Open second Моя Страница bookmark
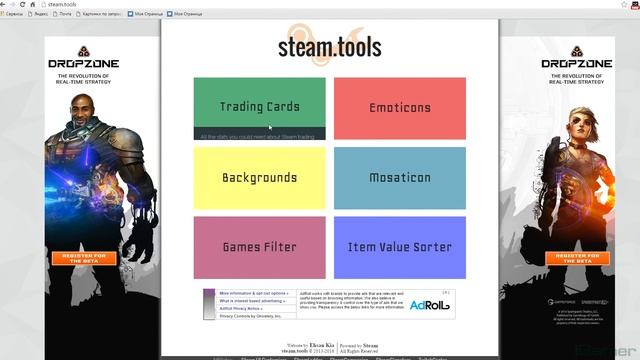The image size is (640, 360). pyautogui.click(x=184, y=13)
